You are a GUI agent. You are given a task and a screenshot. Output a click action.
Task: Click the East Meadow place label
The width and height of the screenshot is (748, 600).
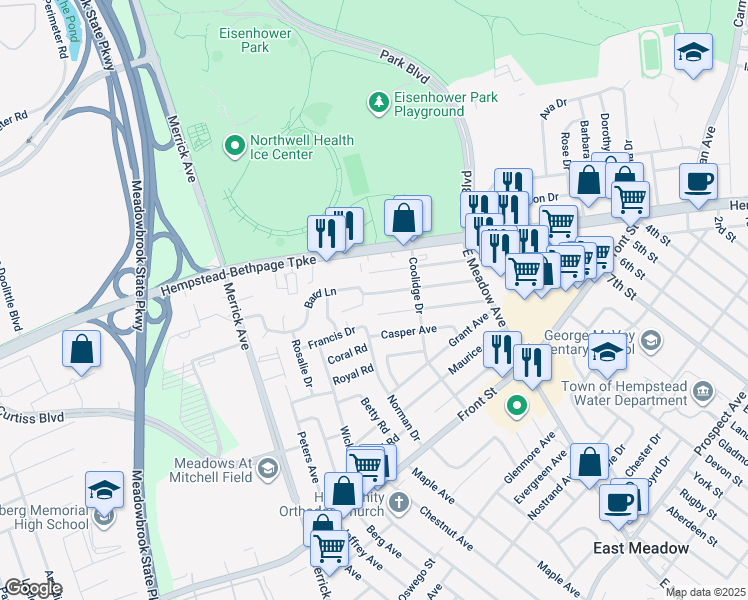pos(640,548)
